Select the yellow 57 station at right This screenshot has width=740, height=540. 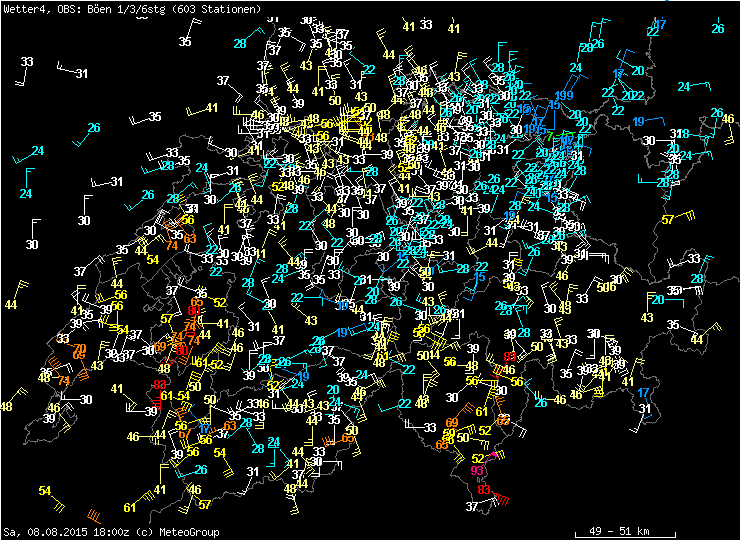click(x=667, y=220)
